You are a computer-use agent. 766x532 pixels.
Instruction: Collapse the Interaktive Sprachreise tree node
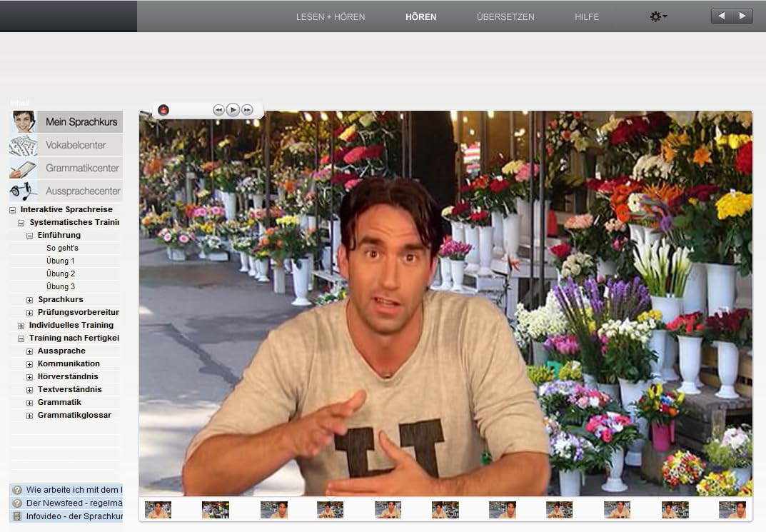(x=13, y=210)
